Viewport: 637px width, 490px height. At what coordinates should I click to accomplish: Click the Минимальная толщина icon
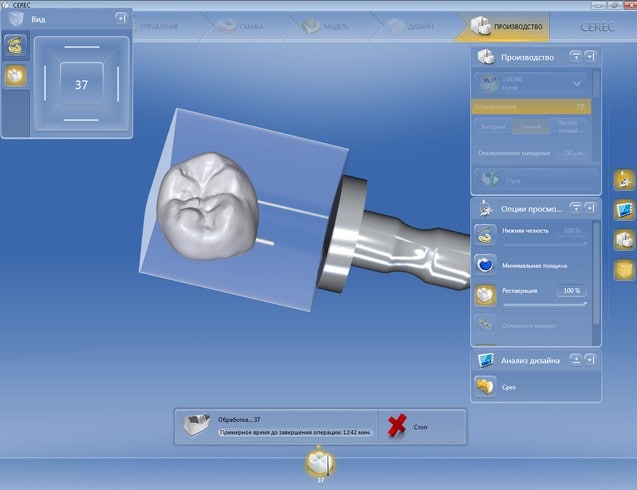click(x=484, y=265)
